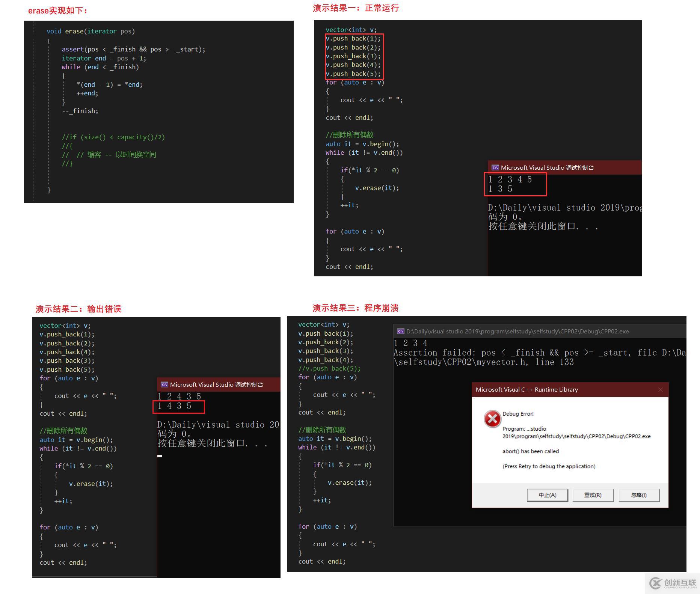700x594 pixels.
Task: Click the 忽略(I) ignore button
Action: (x=639, y=495)
